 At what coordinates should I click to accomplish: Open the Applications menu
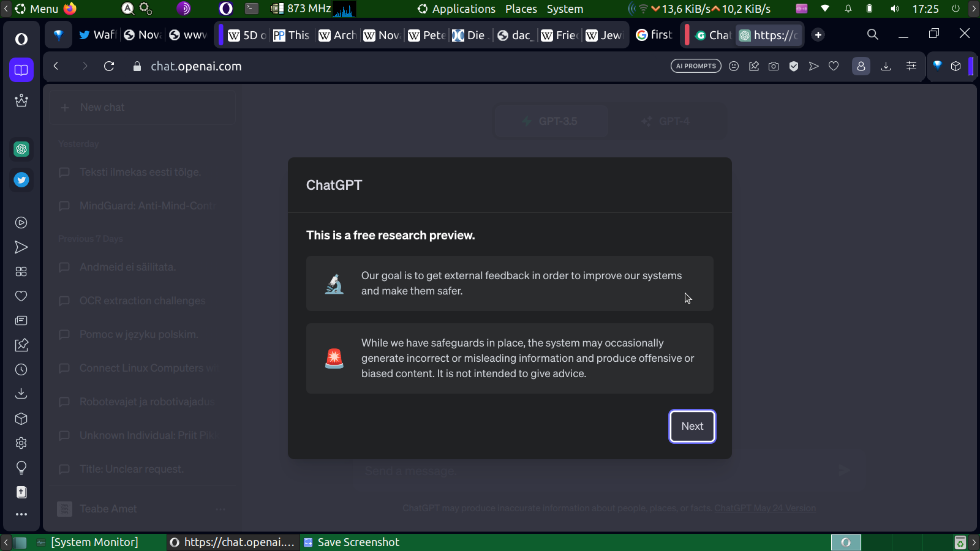pyautogui.click(x=457, y=9)
